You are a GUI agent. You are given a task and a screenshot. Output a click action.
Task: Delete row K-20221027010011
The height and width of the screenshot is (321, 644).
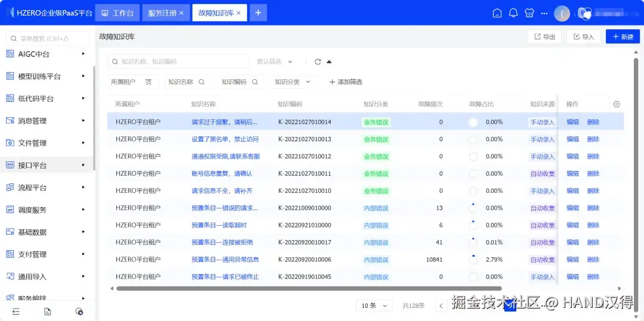(593, 173)
